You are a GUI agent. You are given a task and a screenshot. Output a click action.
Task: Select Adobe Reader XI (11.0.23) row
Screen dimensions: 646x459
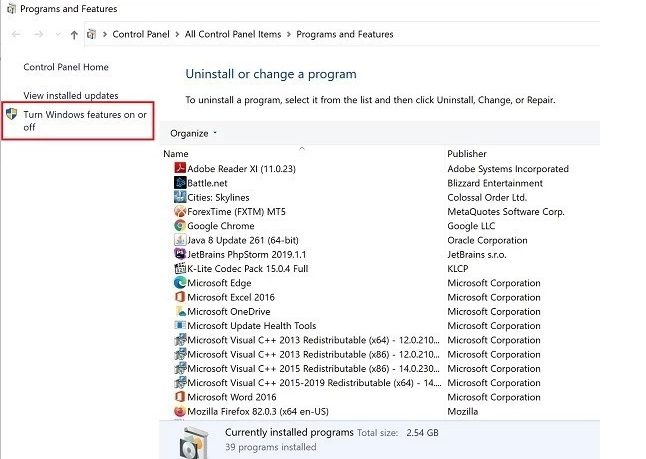click(x=241, y=169)
